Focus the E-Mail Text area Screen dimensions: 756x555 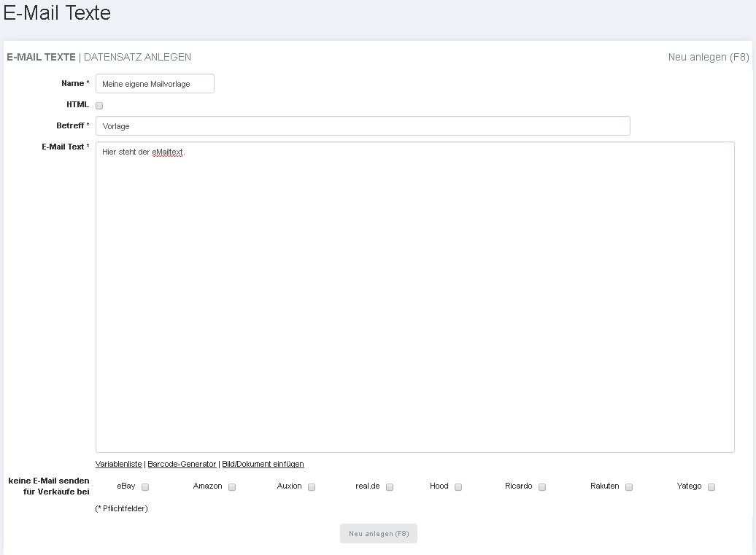coord(414,299)
